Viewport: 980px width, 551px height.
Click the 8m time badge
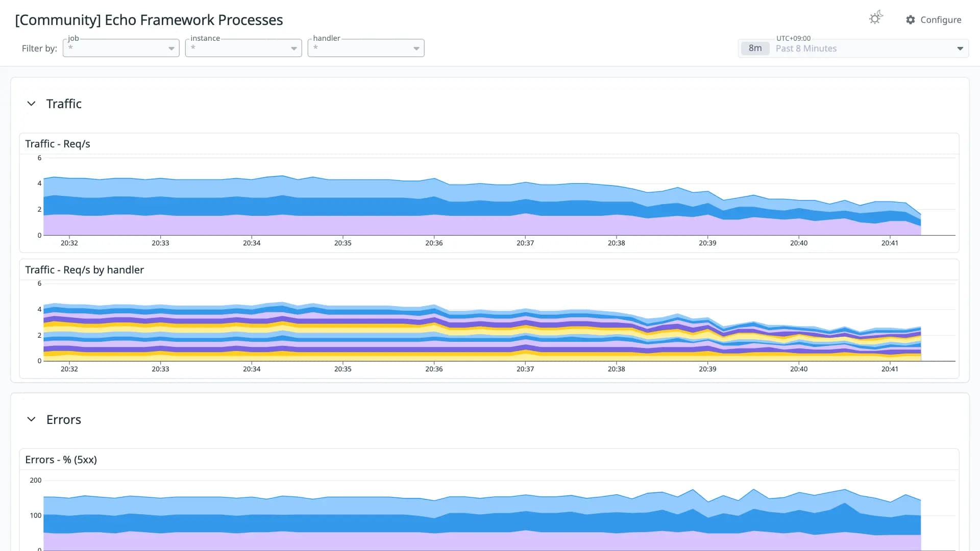point(755,48)
